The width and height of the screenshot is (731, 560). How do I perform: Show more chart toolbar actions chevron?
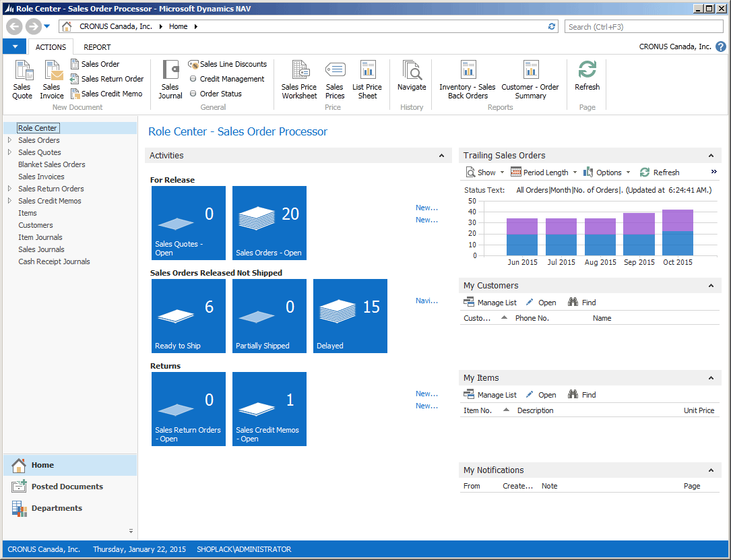pyautogui.click(x=713, y=172)
